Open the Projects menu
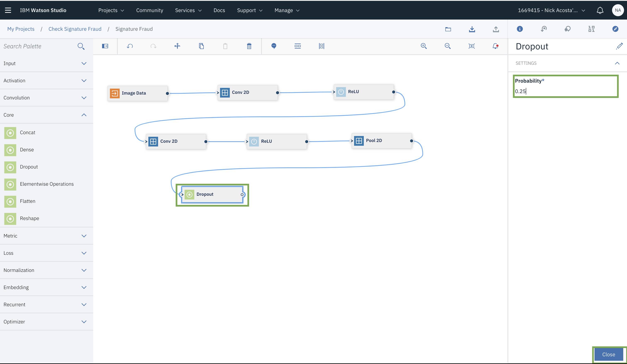This screenshot has width=627, height=364. point(111,10)
